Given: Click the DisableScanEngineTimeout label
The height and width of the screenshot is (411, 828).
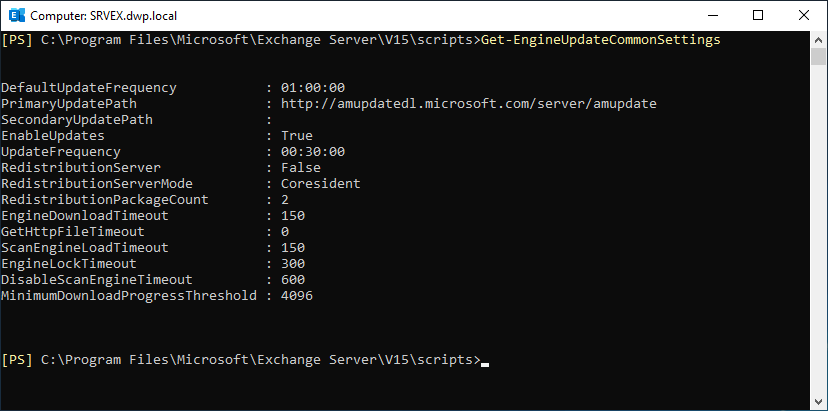Looking at the screenshot, I should [x=97, y=280].
